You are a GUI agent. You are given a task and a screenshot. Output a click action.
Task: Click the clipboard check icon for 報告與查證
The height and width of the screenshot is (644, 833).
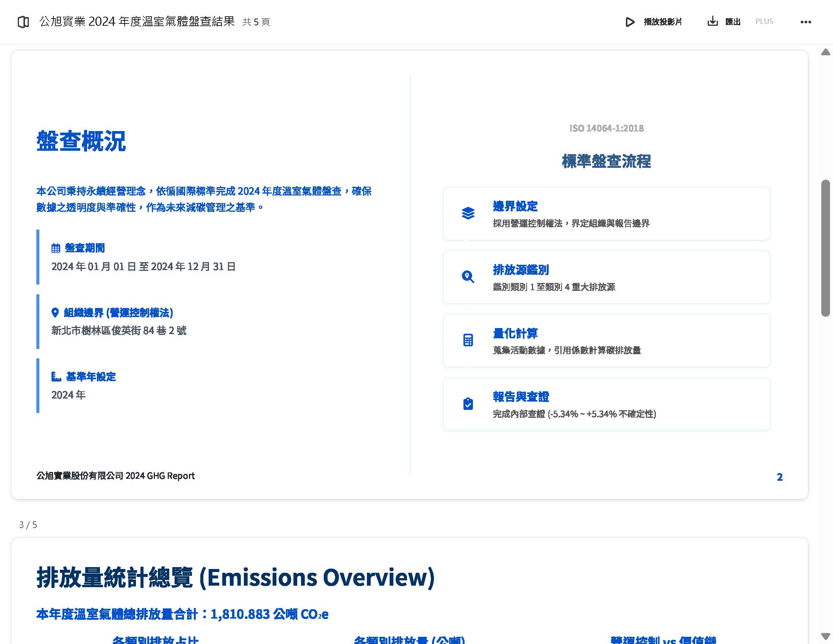point(468,404)
